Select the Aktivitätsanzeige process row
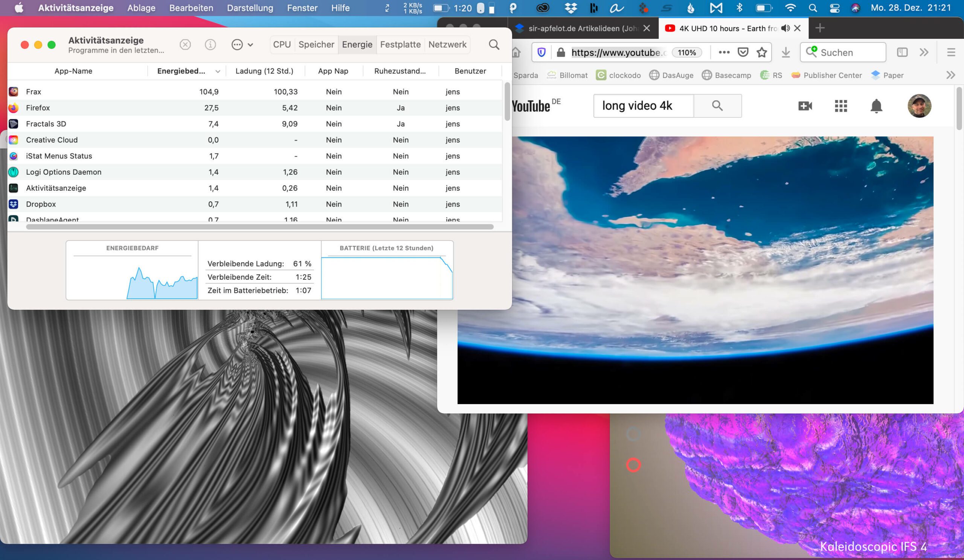This screenshot has width=964, height=560. (x=255, y=188)
